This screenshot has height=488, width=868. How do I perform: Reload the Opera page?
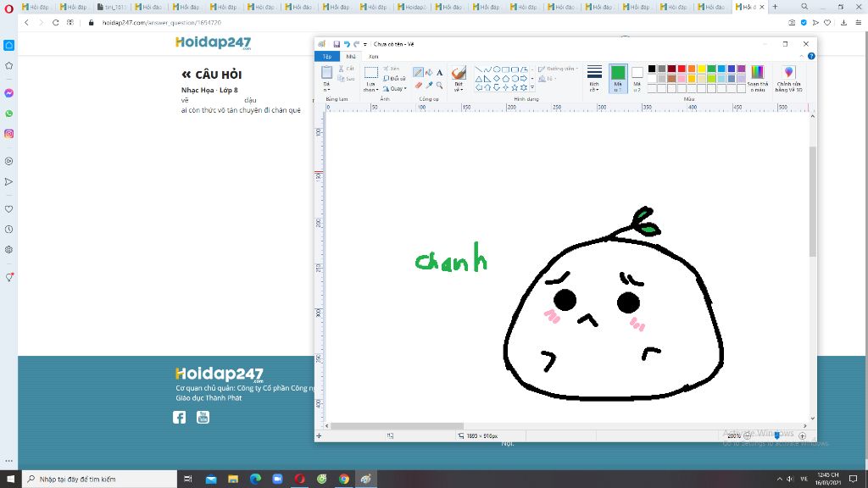(55, 23)
